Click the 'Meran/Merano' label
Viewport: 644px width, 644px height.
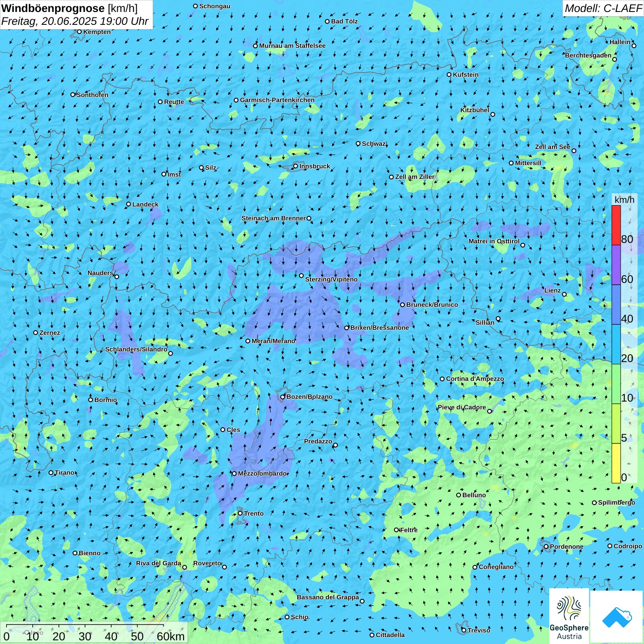point(273,341)
